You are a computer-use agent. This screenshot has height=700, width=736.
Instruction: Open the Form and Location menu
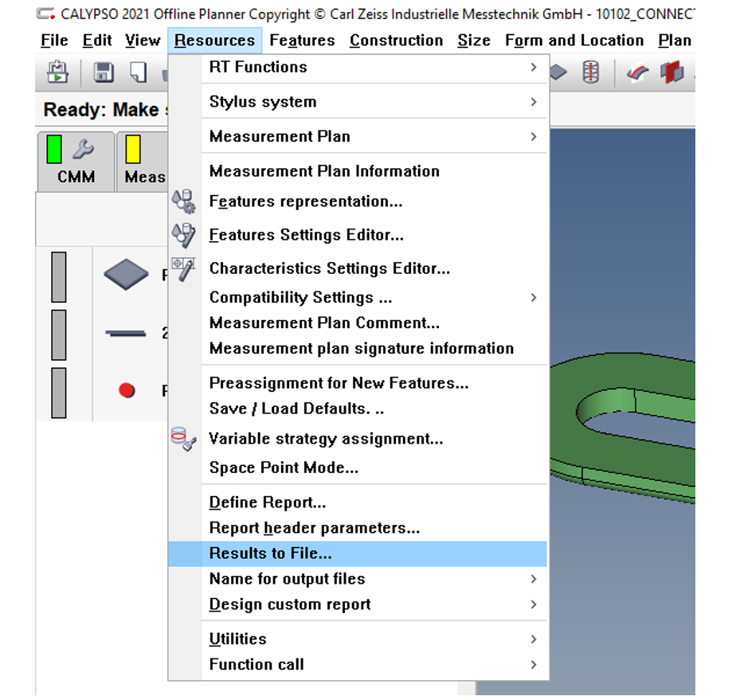tap(574, 41)
